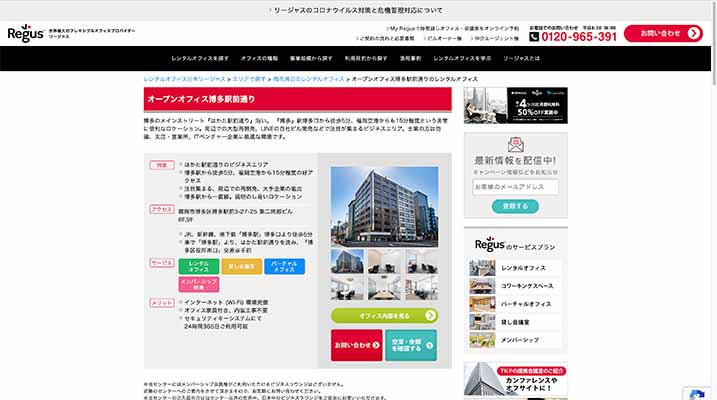Click yellow meeting room service tag

click(241, 267)
